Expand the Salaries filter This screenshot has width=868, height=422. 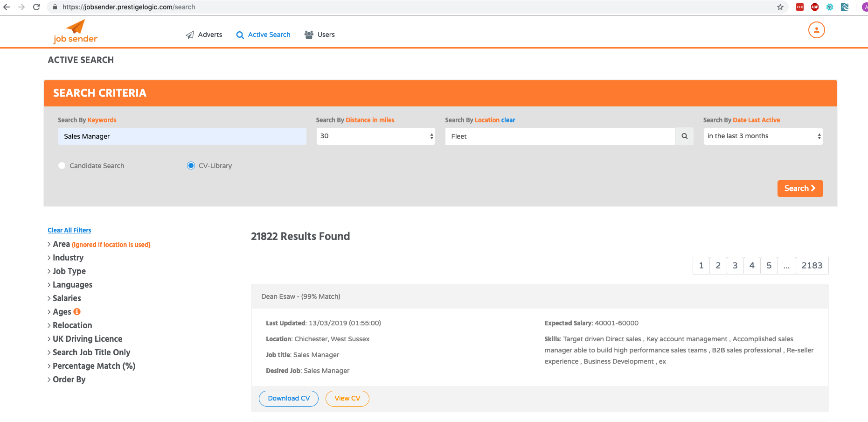pyautogui.click(x=64, y=298)
